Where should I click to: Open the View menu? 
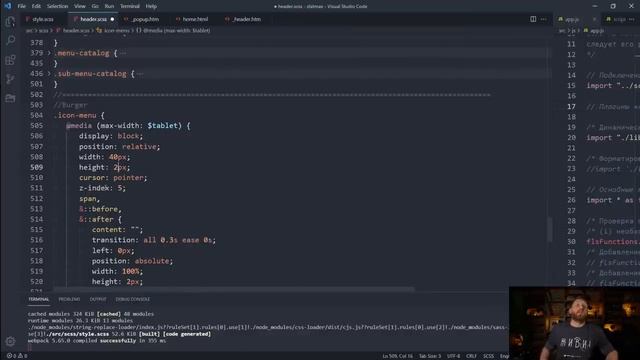(x=80, y=6)
